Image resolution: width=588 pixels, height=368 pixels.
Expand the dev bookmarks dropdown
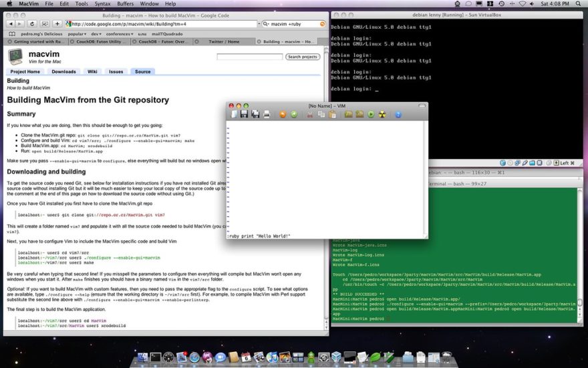coord(96,34)
